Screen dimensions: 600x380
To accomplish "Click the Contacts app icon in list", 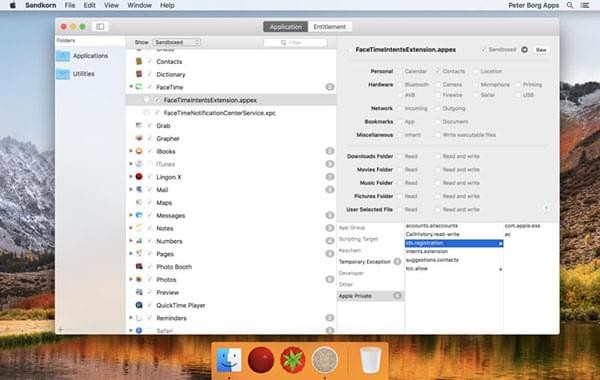I will coord(139,61).
